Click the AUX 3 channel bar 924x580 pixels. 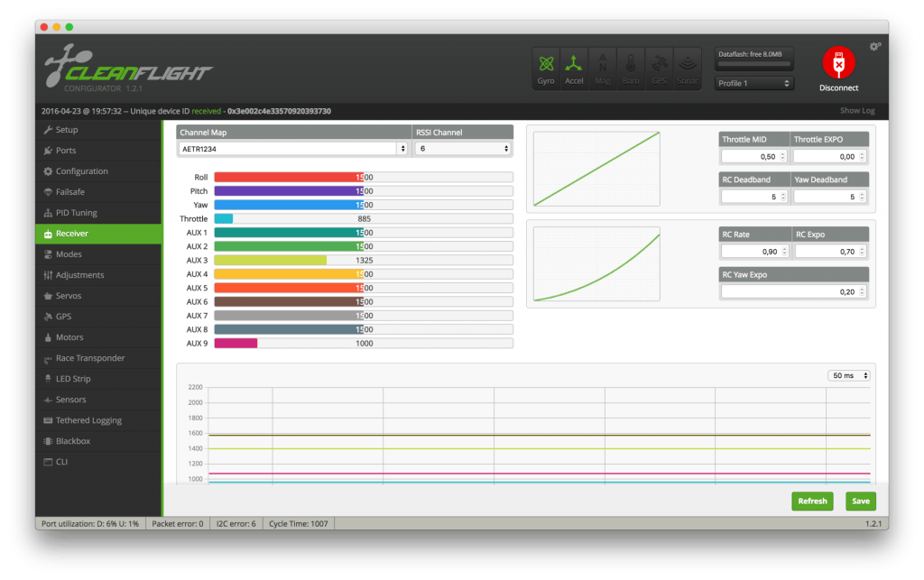click(364, 261)
